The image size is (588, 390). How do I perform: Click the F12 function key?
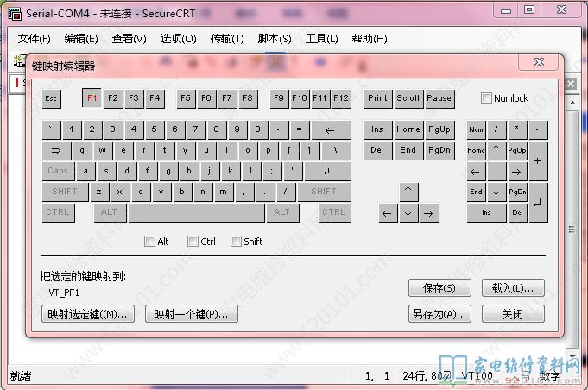point(341,98)
